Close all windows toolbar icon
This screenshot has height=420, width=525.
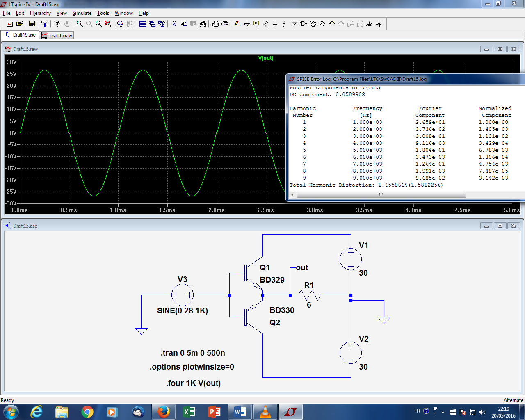(162, 24)
